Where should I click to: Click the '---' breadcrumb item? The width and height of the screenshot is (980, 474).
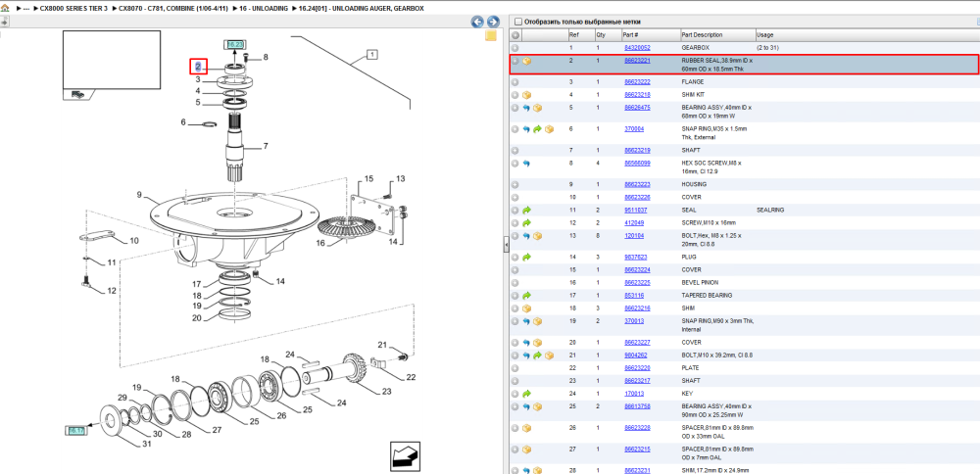point(26,10)
